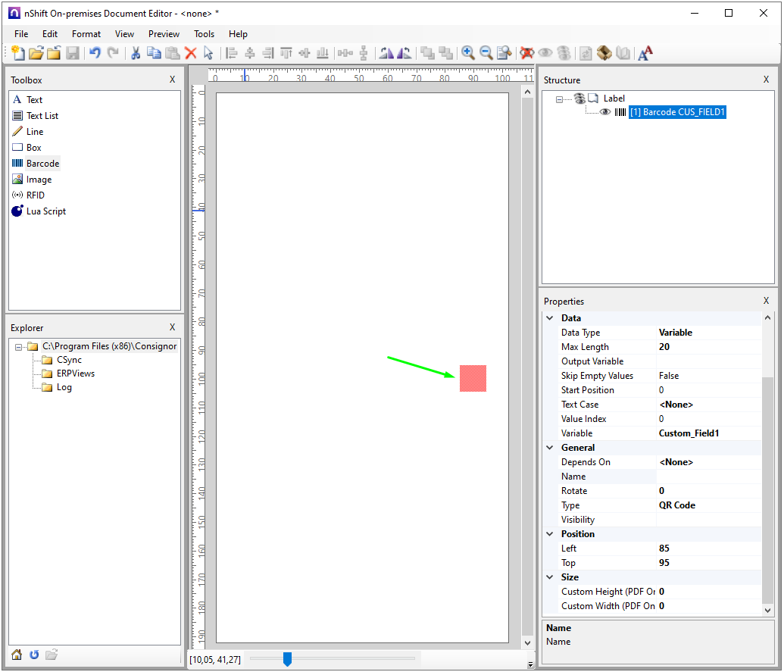Click the Undo arrow in the toolbar
The width and height of the screenshot is (784, 672).
coord(95,53)
